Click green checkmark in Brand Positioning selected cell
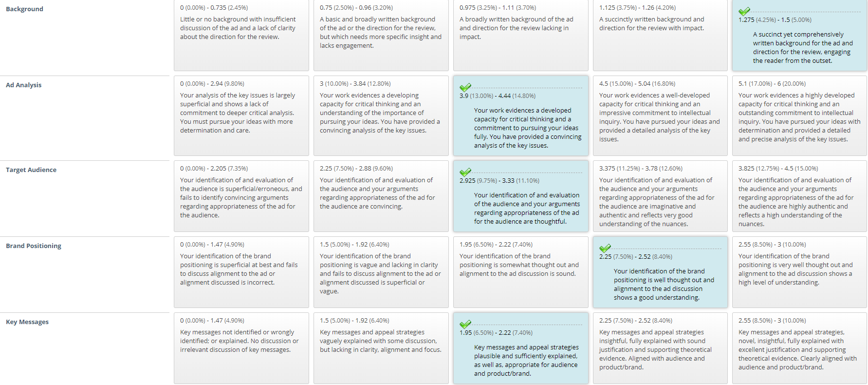The height and width of the screenshot is (385, 868). click(605, 248)
